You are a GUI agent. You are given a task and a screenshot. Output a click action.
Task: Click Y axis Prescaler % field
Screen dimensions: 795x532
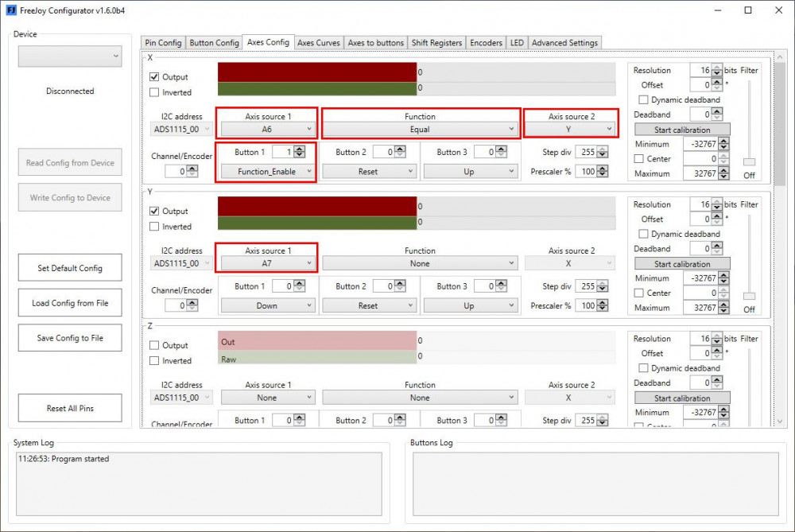(x=587, y=306)
